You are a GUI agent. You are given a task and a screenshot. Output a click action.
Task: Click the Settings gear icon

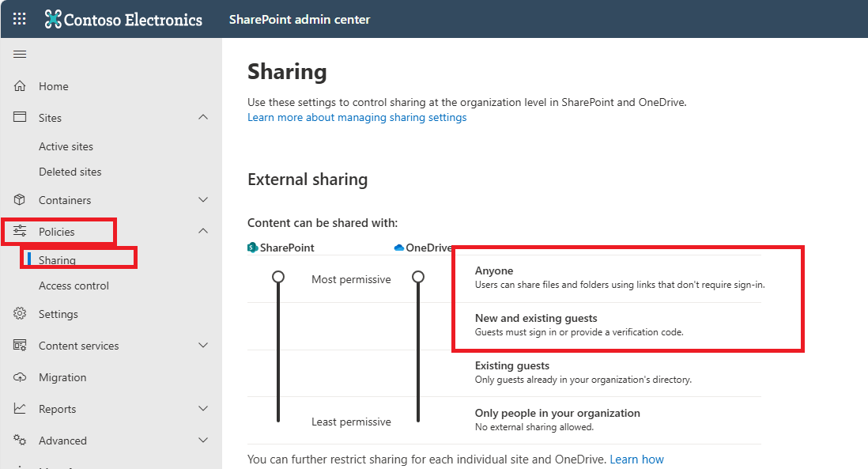click(20, 313)
